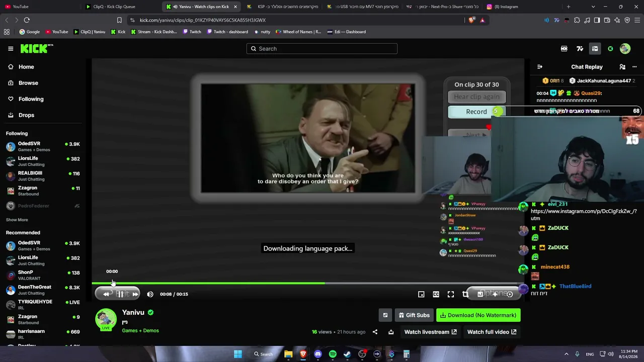Screen dimensions: 644x362
Task: Click the Gift Subs button
Action: (414, 315)
